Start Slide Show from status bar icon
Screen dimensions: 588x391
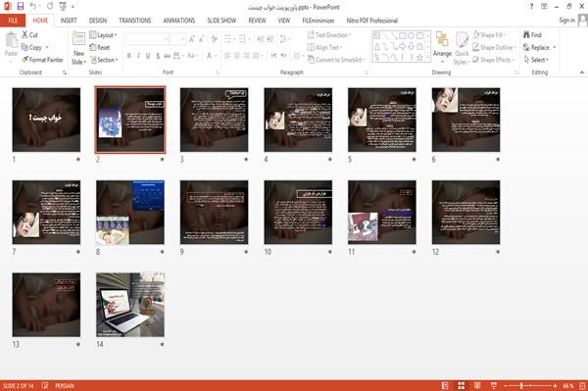click(494, 385)
